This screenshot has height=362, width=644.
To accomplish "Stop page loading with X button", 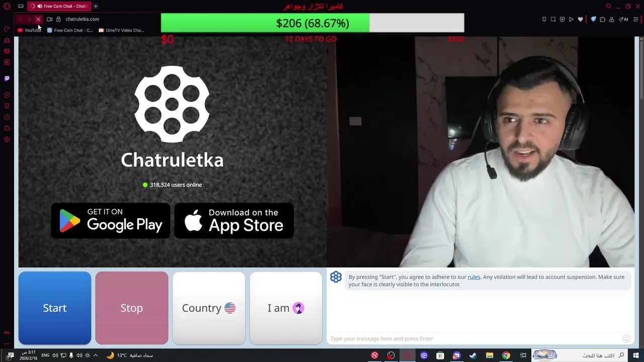I will (x=38, y=19).
